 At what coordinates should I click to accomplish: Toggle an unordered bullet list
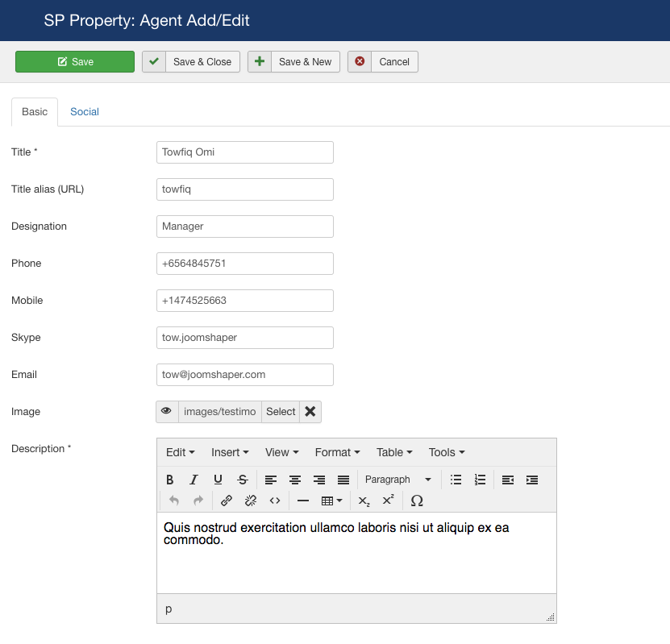coord(455,479)
